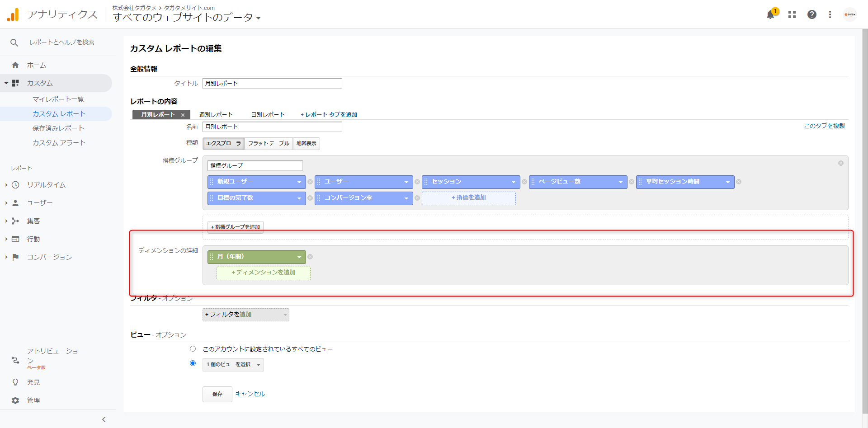Close the 月別レポート tab with x
Viewport: 868px width, 428px height.
point(183,115)
